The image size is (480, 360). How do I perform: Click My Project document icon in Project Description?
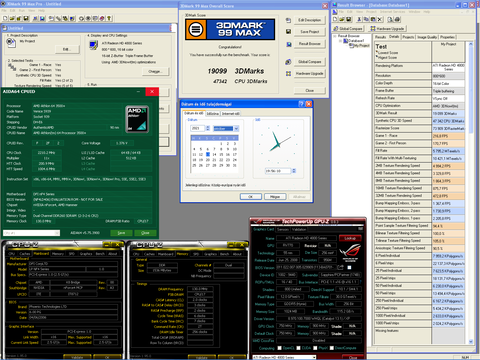(x=11, y=42)
